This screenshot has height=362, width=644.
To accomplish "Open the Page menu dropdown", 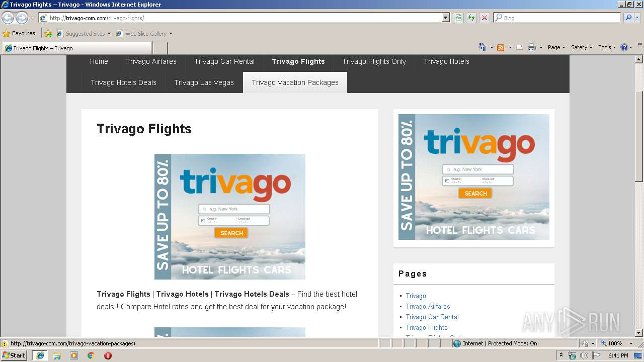I will [556, 47].
